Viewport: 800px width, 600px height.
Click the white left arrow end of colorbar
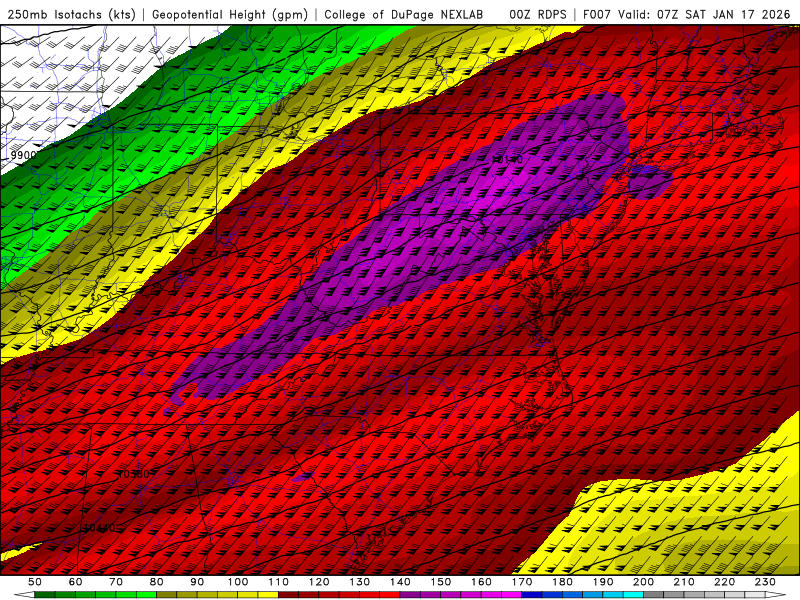(x=26, y=595)
